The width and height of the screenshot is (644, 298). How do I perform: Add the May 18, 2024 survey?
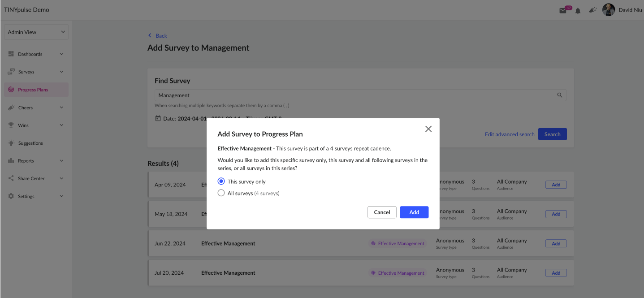pyautogui.click(x=556, y=214)
